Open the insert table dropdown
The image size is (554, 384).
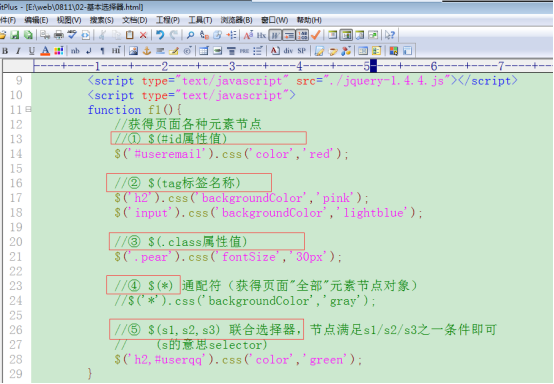204,51
